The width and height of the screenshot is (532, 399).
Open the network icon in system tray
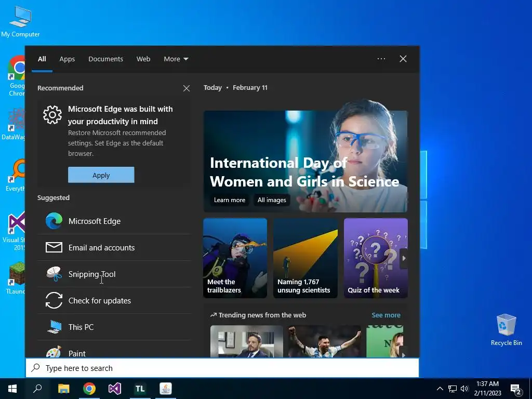[x=453, y=389]
